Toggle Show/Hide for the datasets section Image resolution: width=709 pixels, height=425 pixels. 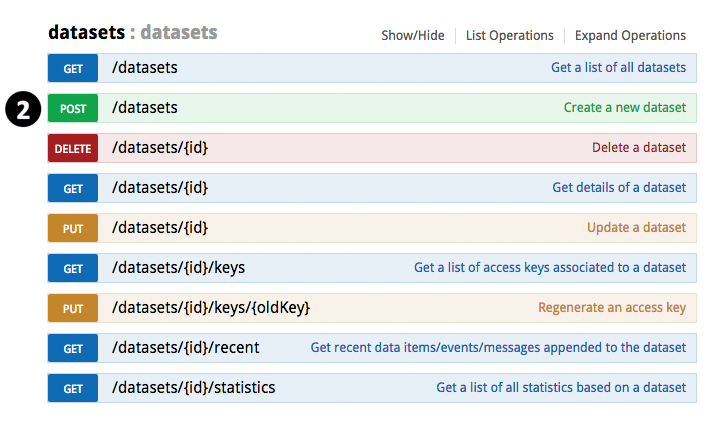412,35
